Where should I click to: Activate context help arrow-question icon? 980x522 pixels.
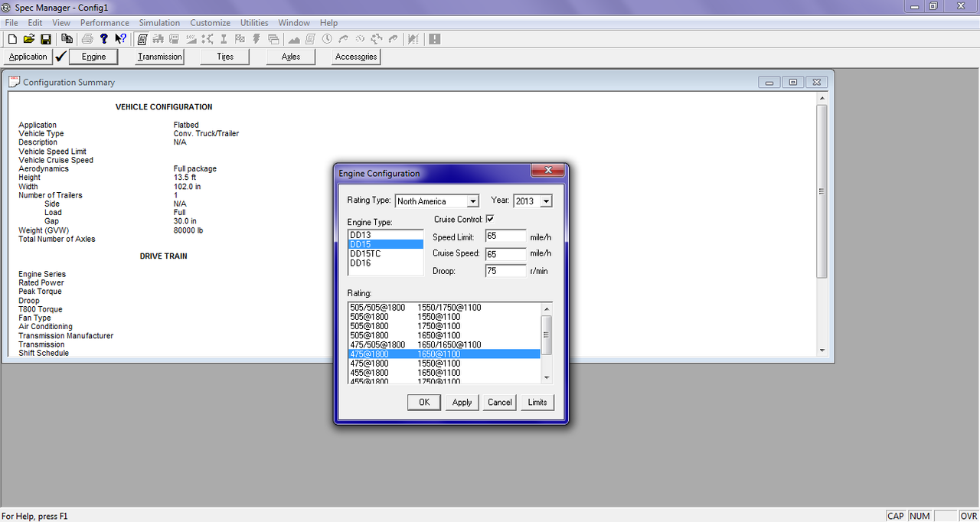click(x=120, y=39)
